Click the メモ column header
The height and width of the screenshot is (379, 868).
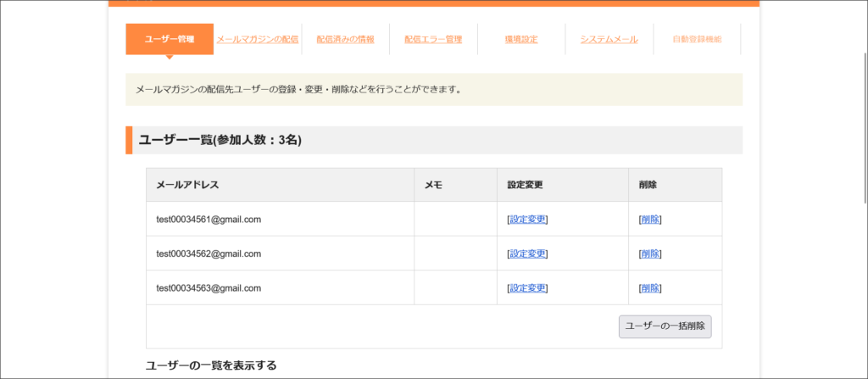click(x=433, y=185)
